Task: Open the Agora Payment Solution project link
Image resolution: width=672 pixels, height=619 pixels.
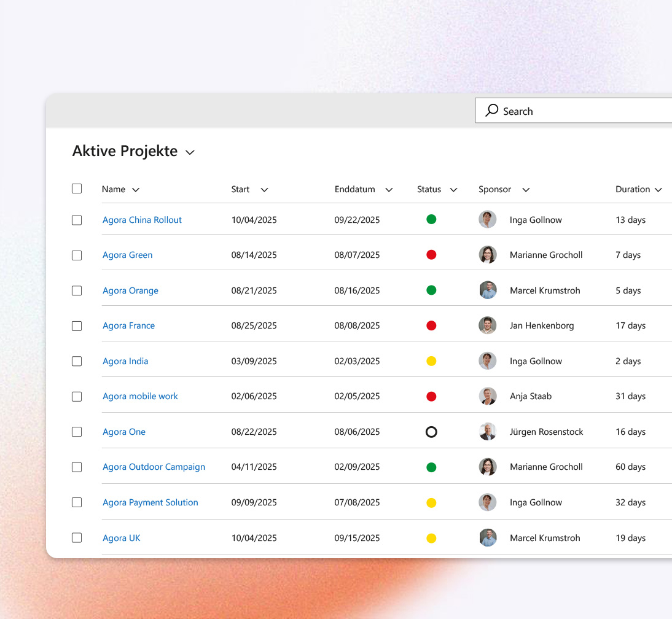Action: pos(150,502)
